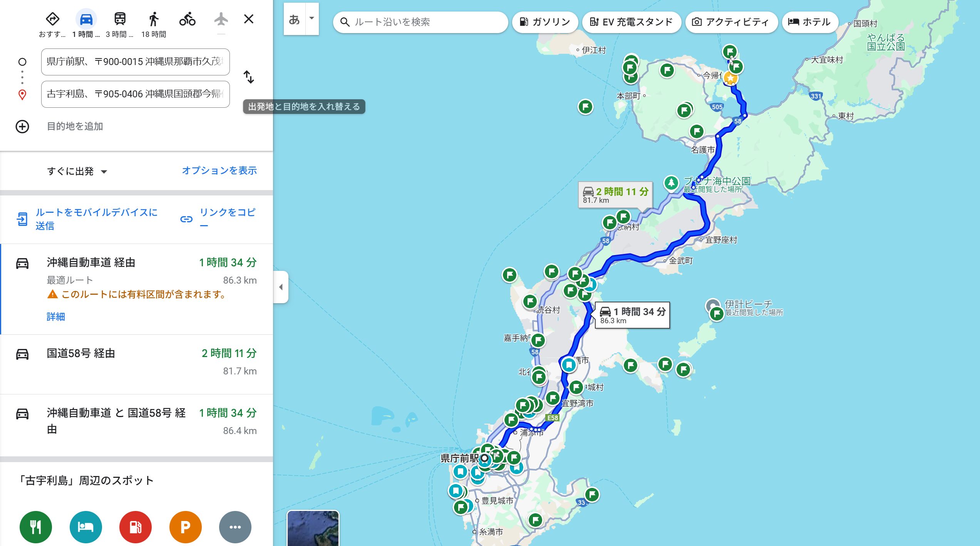Image resolution: width=980 pixels, height=546 pixels.
Task: Select the cycling travel mode icon
Action: coord(187,19)
